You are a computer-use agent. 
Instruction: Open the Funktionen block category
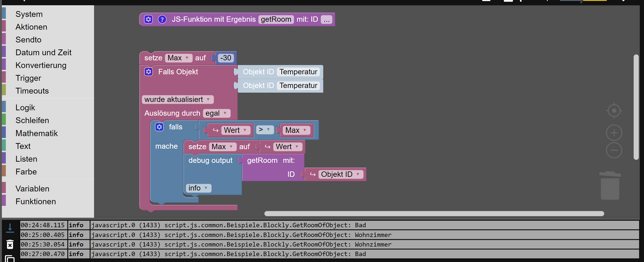(x=35, y=202)
